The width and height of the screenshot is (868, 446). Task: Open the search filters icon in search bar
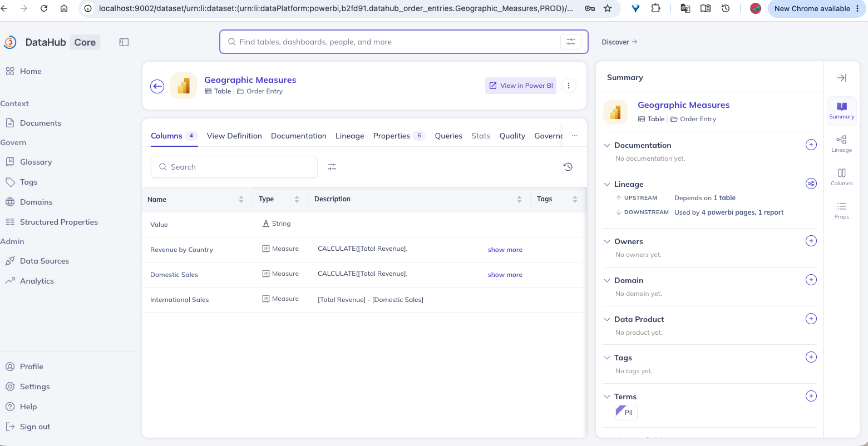pyautogui.click(x=571, y=42)
